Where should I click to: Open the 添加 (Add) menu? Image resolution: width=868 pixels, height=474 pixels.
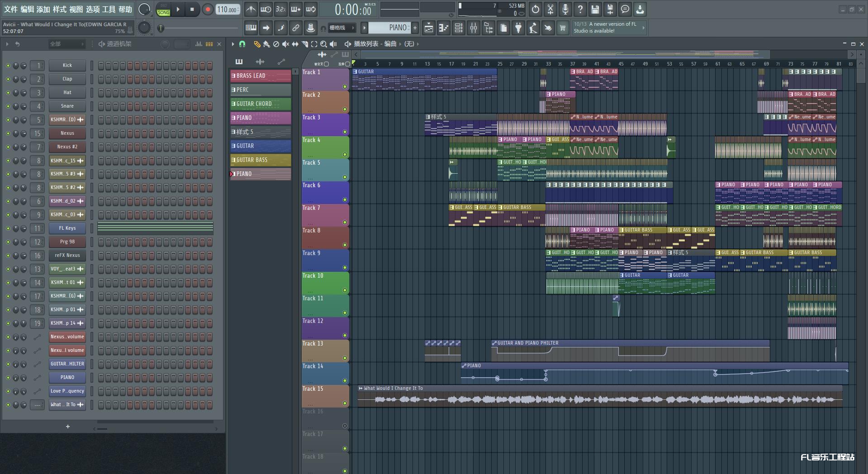click(x=43, y=9)
